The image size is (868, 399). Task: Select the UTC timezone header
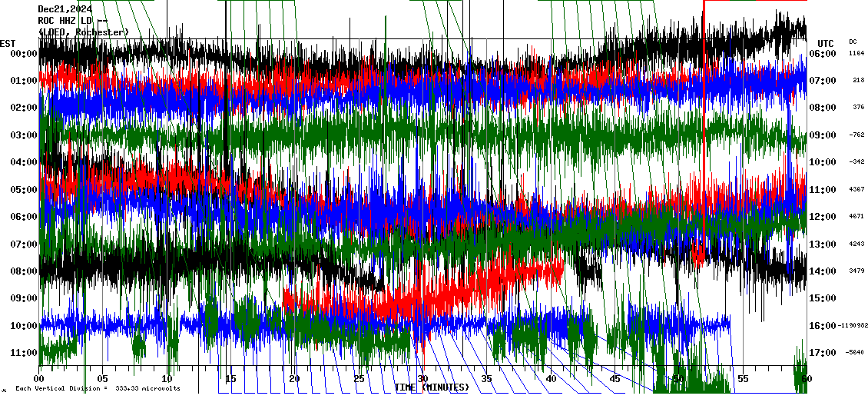coord(826,43)
